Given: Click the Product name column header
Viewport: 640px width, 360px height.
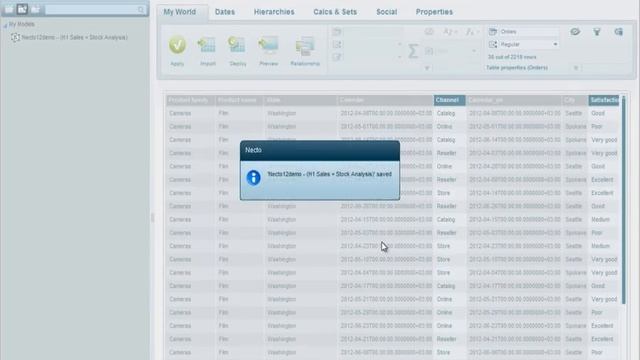Looking at the screenshot, I should [x=240, y=100].
